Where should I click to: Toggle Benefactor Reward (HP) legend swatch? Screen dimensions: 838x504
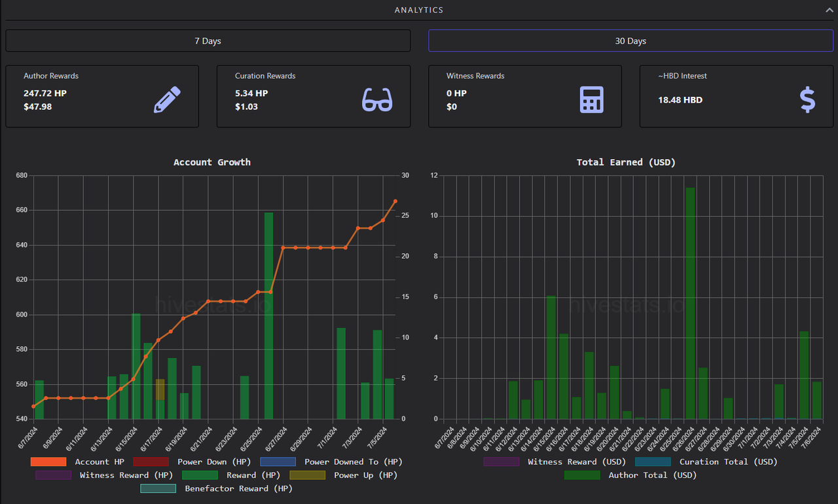tap(158, 488)
